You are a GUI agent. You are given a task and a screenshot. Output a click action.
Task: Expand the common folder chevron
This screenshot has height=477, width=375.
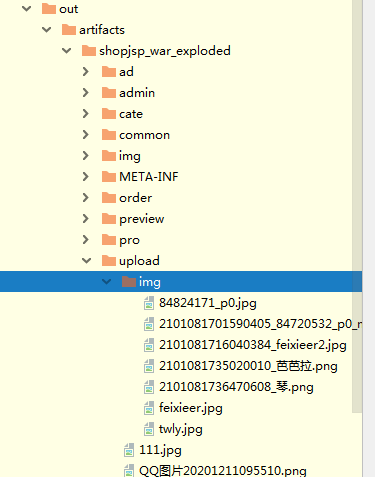click(86, 135)
